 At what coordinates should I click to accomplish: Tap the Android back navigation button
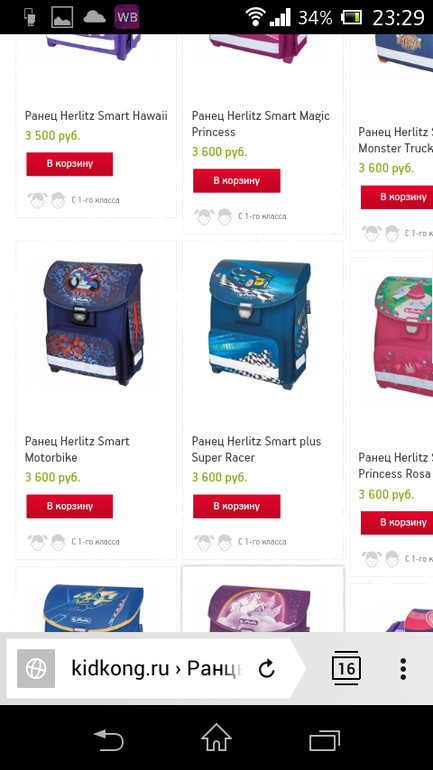coord(108,740)
